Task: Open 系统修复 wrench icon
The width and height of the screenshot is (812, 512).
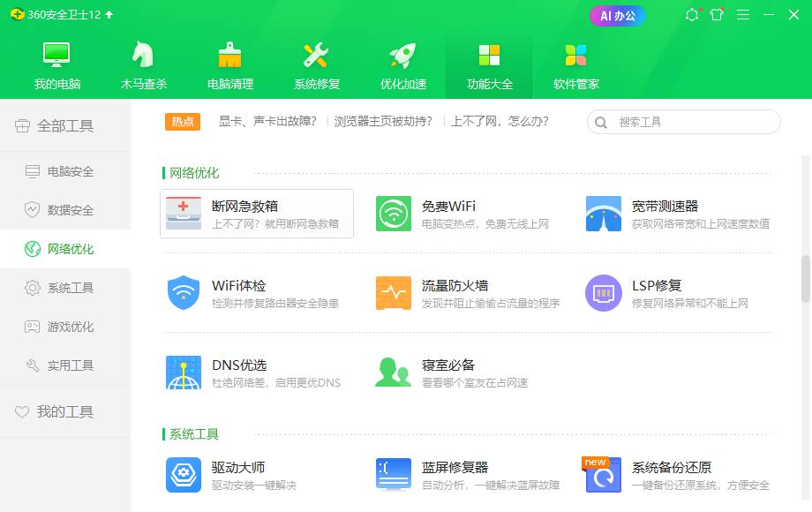Action: [316, 55]
